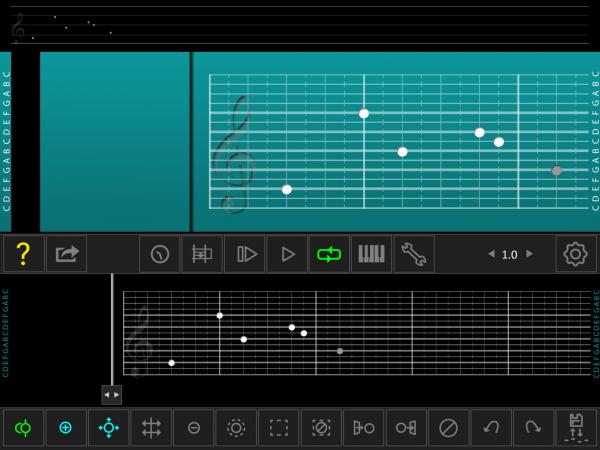Choose the dotted-circle select tool
Image resolution: width=600 pixels, height=450 pixels.
[x=236, y=427]
